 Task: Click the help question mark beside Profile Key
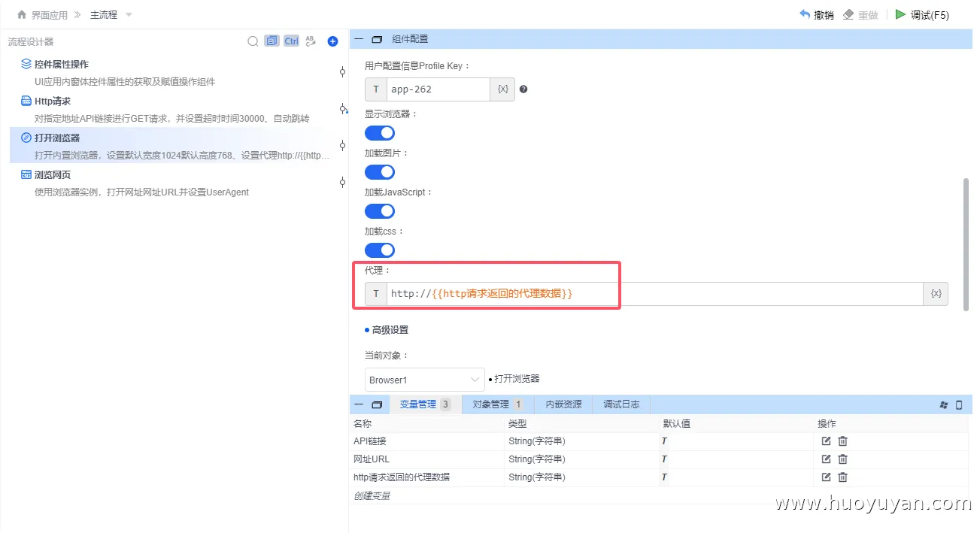523,89
